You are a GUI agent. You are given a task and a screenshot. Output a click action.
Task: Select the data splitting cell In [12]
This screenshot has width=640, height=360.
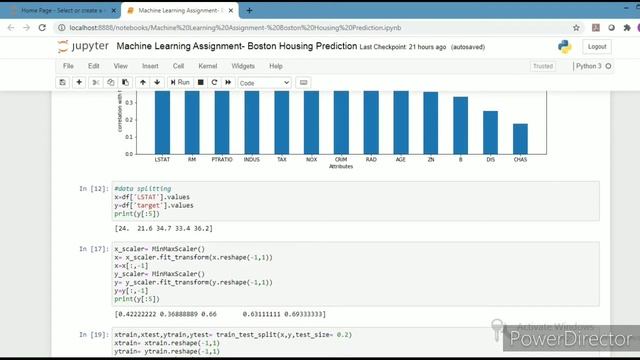(356, 201)
